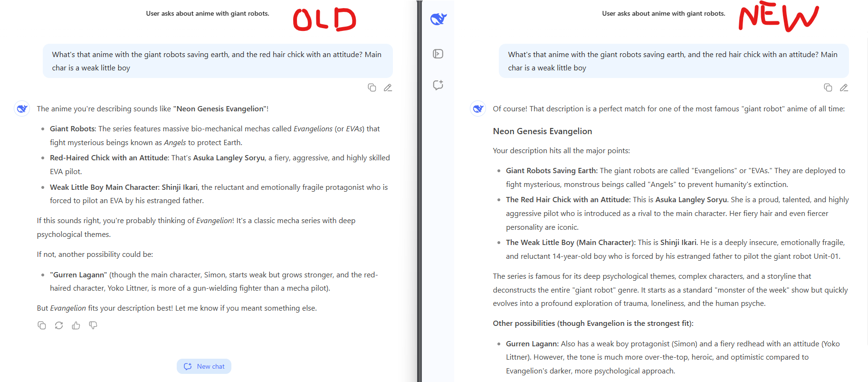Click the user question bubble in NEW chat
This screenshot has height=382, width=868.
(x=674, y=61)
